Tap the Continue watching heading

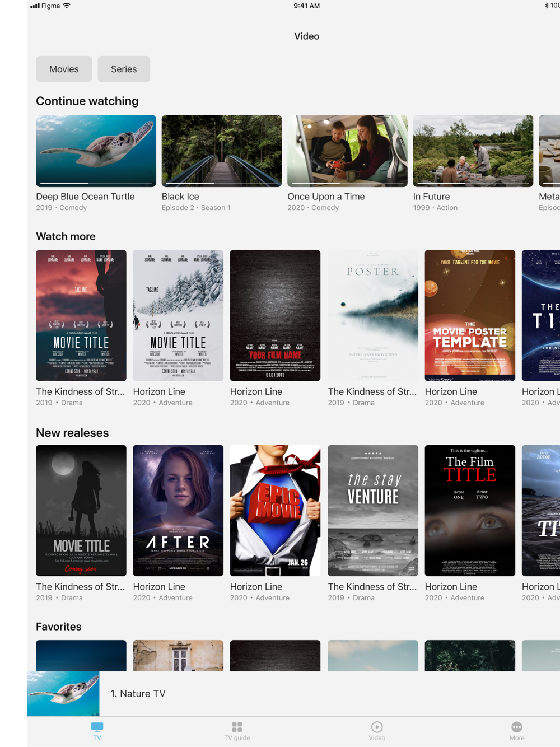[87, 101]
